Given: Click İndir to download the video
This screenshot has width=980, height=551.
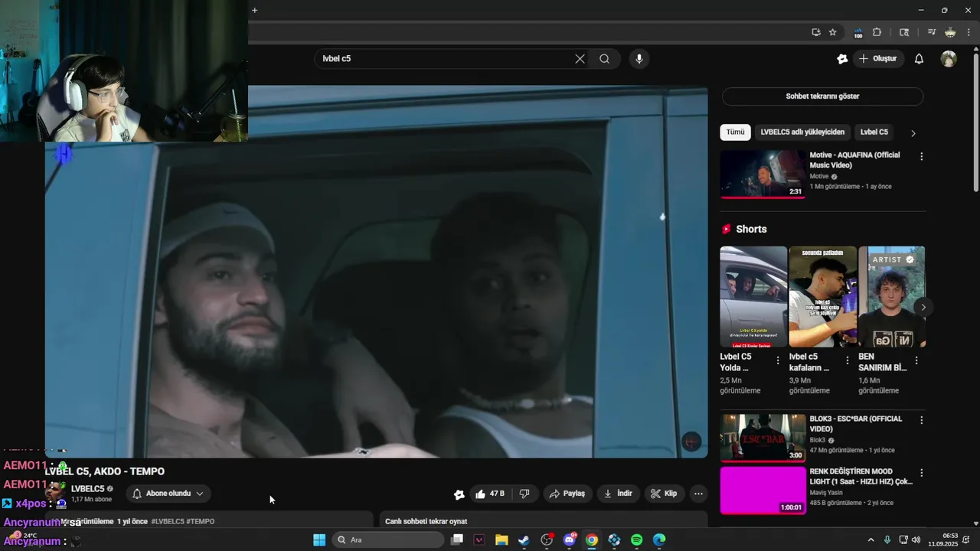Looking at the screenshot, I should [x=618, y=494].
